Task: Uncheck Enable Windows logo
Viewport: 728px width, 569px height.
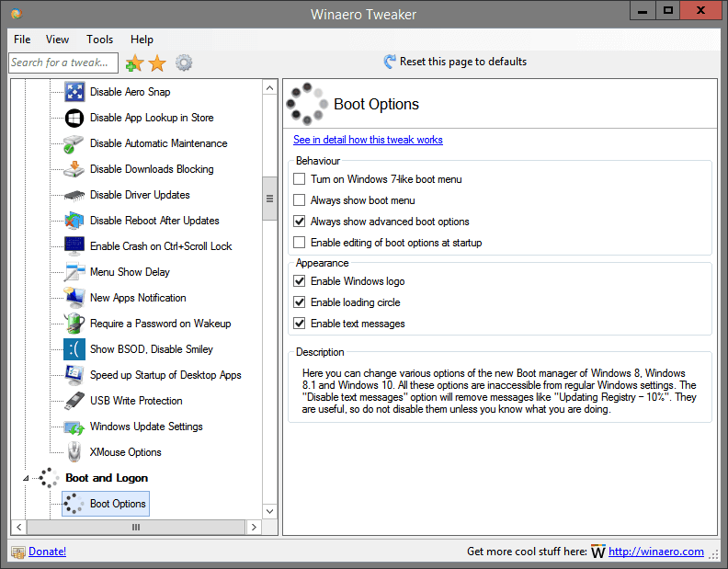Action: pos(300,281)
